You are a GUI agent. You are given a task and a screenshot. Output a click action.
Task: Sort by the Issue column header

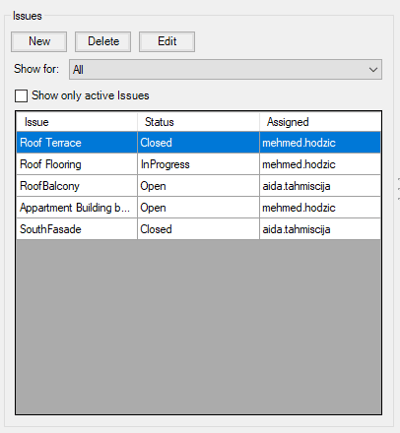tap(77, 122)
